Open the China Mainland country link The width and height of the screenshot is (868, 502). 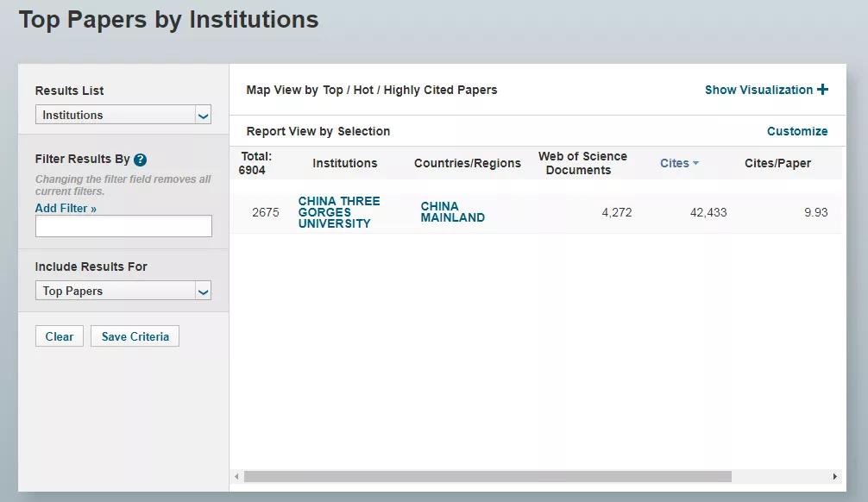coord(452,212)
